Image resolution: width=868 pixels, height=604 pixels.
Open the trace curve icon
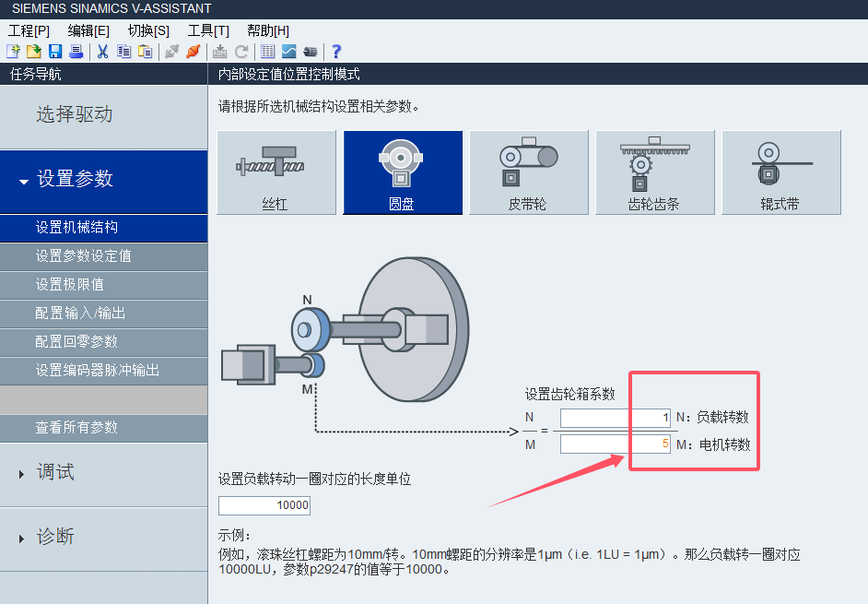pyautogui.click(x=289, y=52)
